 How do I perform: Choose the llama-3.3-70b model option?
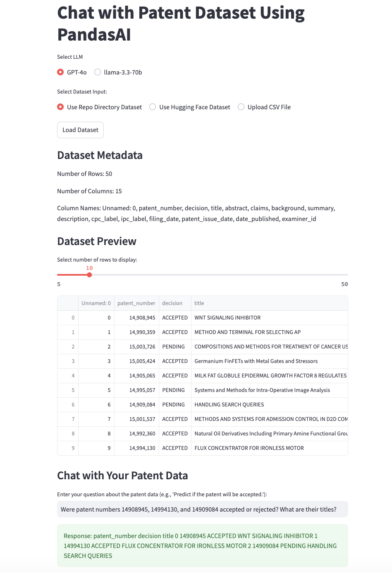point(98,72)
